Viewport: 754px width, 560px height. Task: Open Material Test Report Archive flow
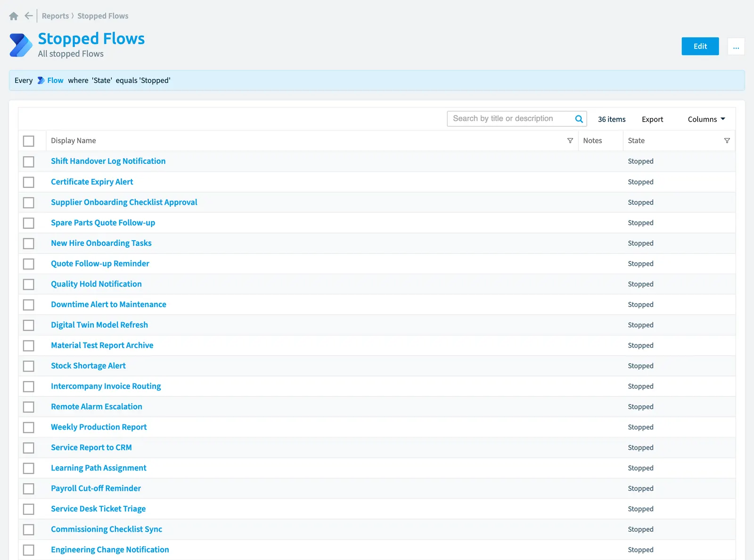pos(102,345)
